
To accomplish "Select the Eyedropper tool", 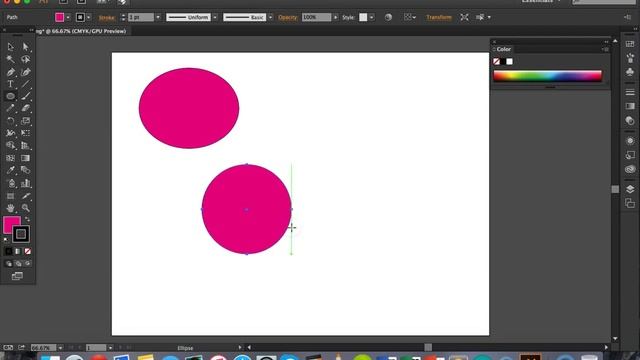I will pyautogui.click(x=10, y=170).
